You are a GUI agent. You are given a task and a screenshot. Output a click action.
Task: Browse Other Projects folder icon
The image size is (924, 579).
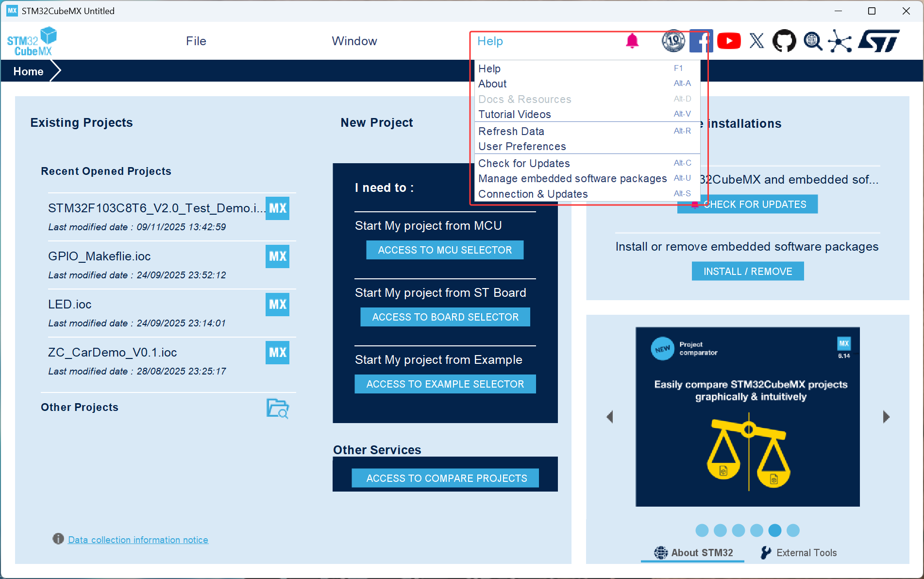click(x=277, y=408)
